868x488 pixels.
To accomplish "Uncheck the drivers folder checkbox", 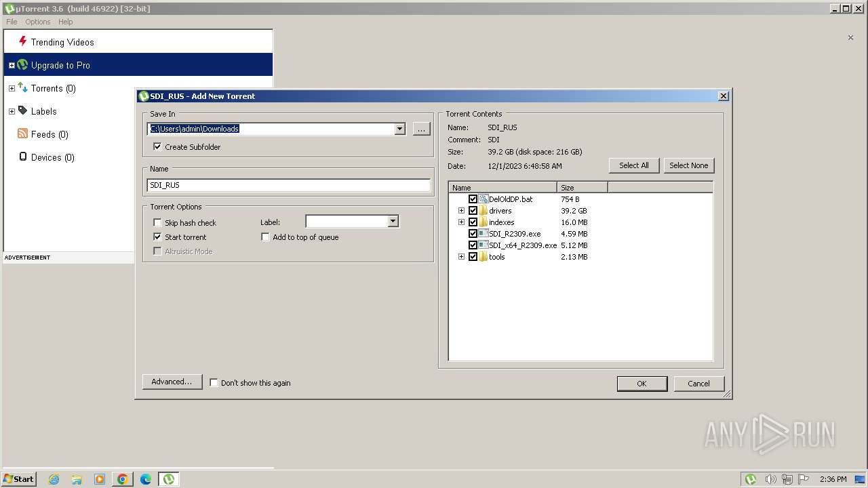I will point(473,211).
